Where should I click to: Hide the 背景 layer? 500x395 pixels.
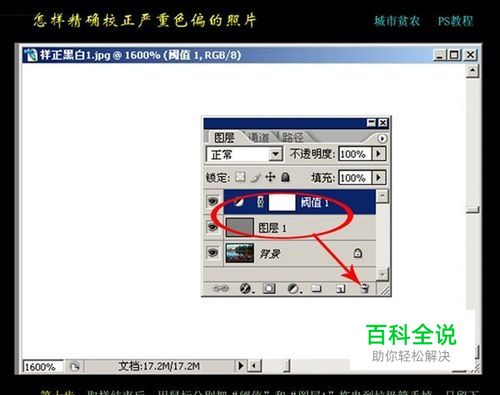213,252
